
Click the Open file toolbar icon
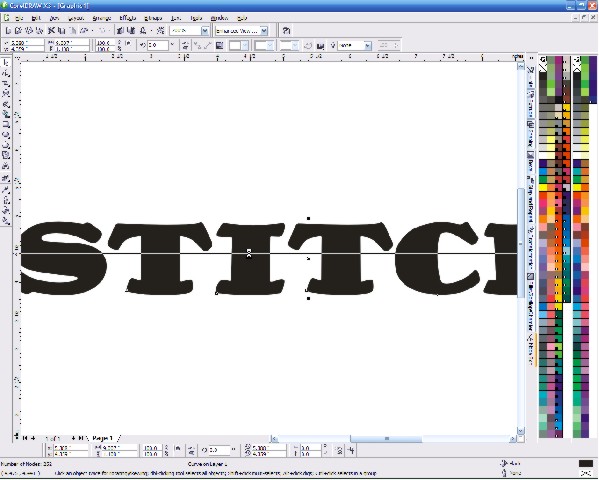click(x=18, y=31)
